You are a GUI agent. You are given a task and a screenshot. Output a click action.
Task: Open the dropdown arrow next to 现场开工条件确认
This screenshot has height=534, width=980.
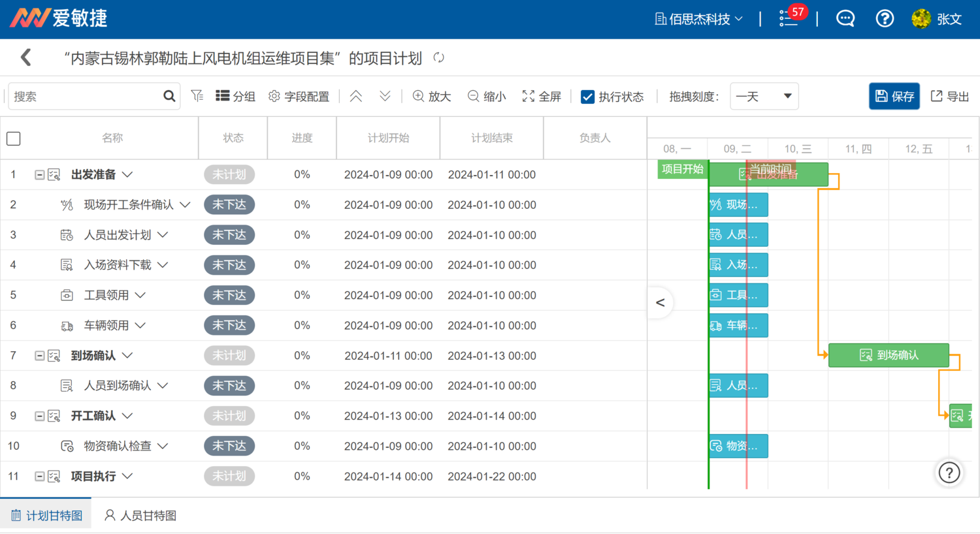pyautogui.click(x=185, y=204)
